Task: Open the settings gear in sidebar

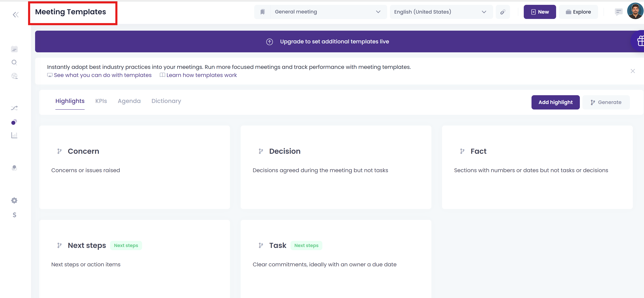Action: [x=14, y=200]
